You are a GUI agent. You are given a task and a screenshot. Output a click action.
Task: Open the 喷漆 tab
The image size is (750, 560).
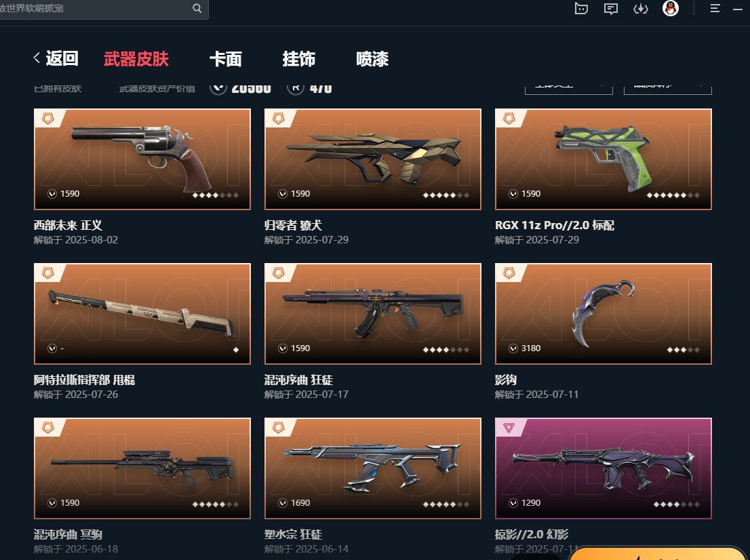(372, 59)
